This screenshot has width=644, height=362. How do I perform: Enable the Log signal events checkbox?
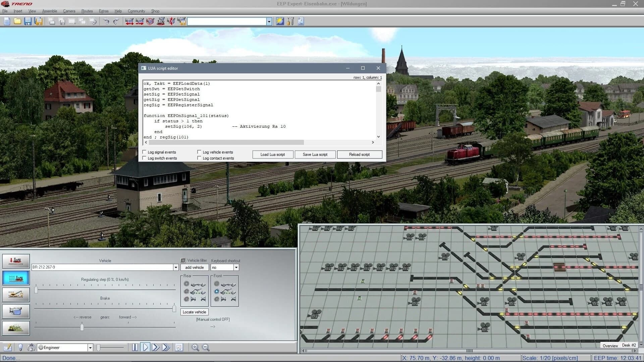tap(145, 152)
